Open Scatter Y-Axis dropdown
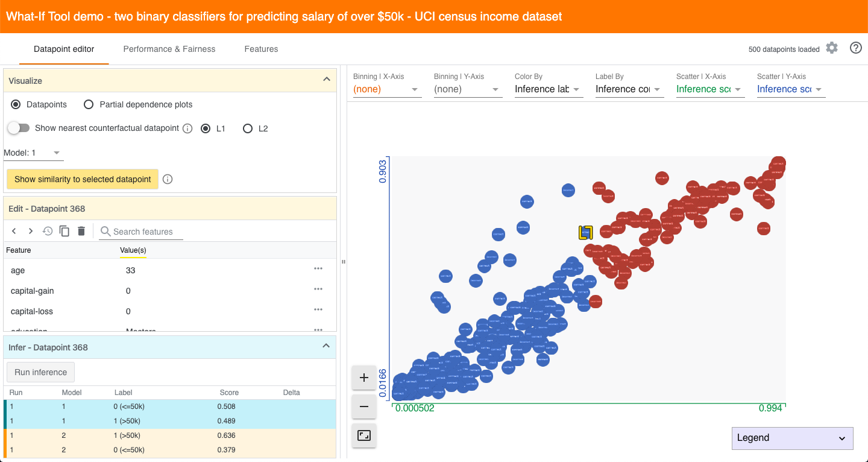The image size is (868, 462). pos(791,89)
